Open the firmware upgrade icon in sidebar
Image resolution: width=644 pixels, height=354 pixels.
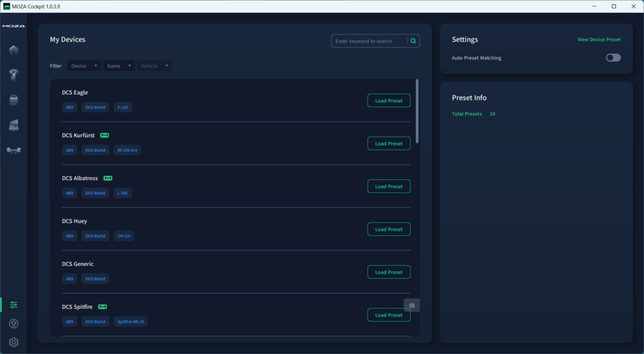[x=14, y=324]
